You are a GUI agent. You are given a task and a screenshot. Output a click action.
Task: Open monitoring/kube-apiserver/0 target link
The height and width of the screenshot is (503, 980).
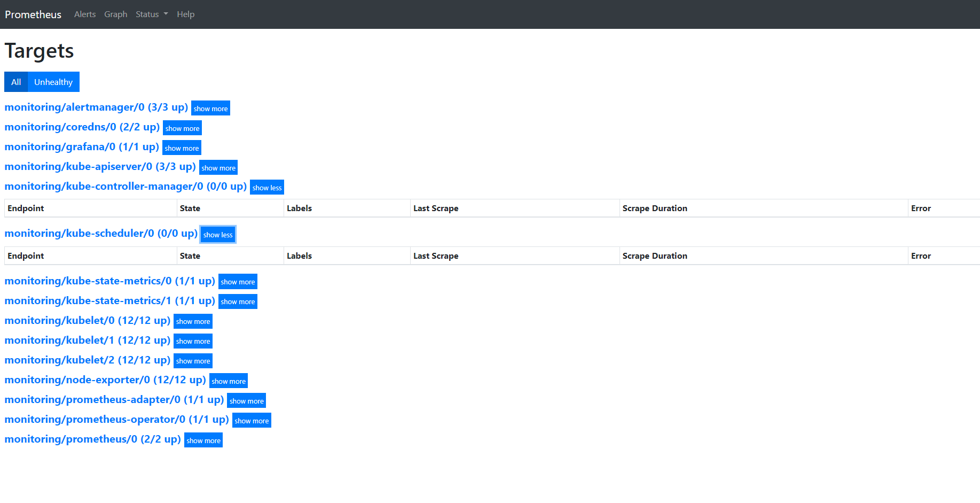point(100,166)
